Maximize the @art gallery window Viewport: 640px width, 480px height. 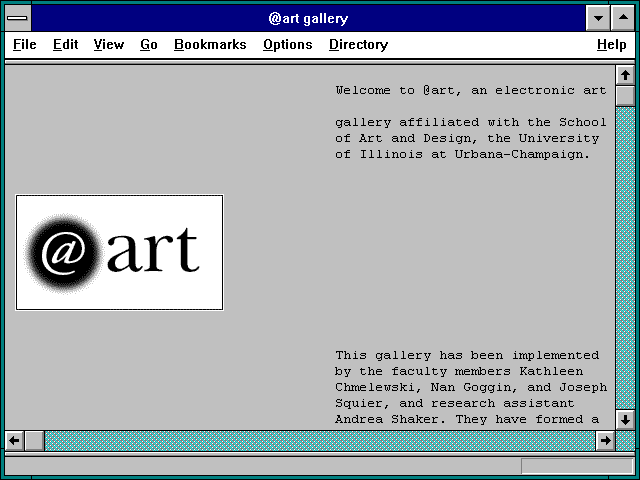pyautogui.click(x=623, y=18)
